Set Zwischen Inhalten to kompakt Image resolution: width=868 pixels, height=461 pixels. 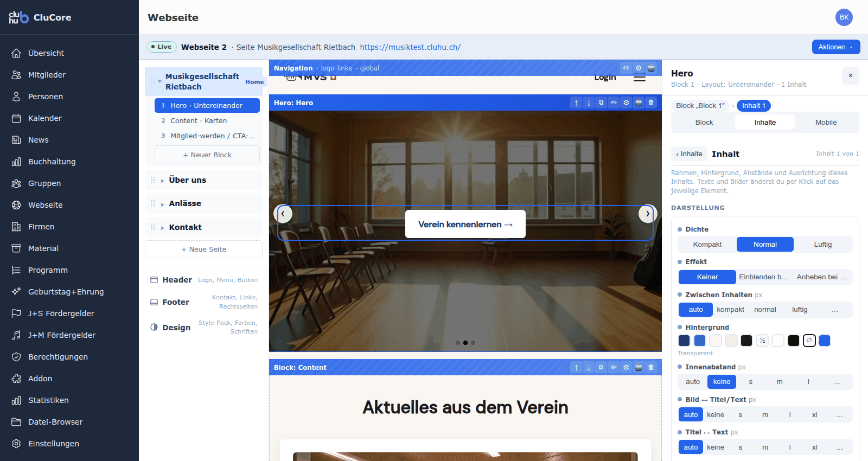click(730, 310)
